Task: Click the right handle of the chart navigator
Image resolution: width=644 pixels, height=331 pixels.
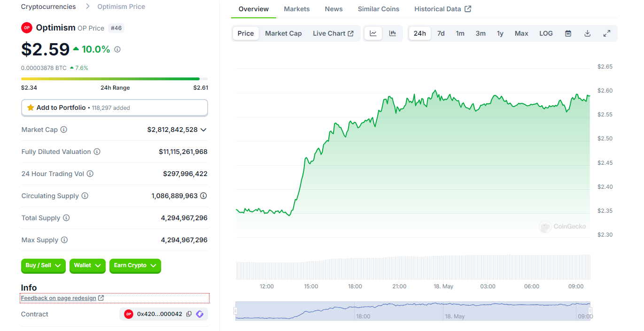Action: (x=590, y=311)
